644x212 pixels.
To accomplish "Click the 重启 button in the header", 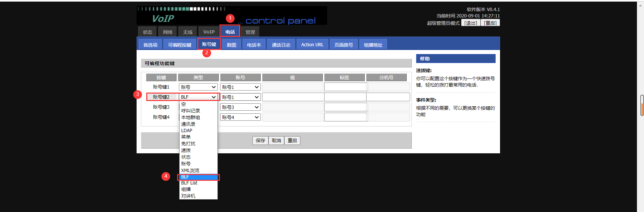I will 490,23.
